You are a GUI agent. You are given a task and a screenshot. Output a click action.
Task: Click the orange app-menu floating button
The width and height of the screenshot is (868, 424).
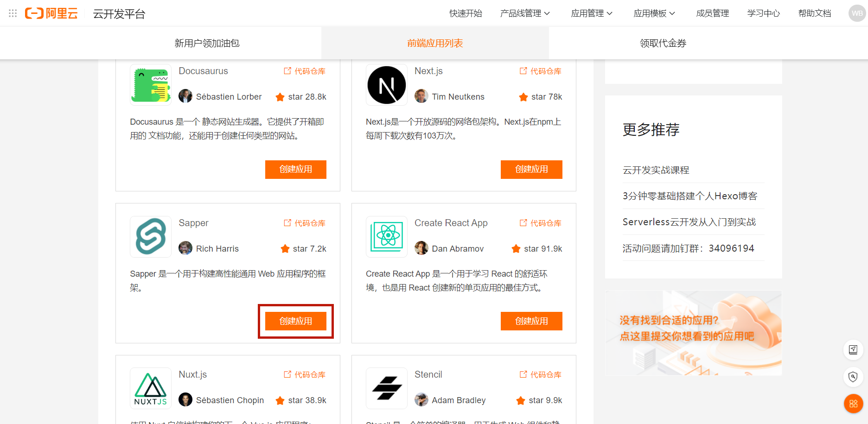click(x=853, y=404)
